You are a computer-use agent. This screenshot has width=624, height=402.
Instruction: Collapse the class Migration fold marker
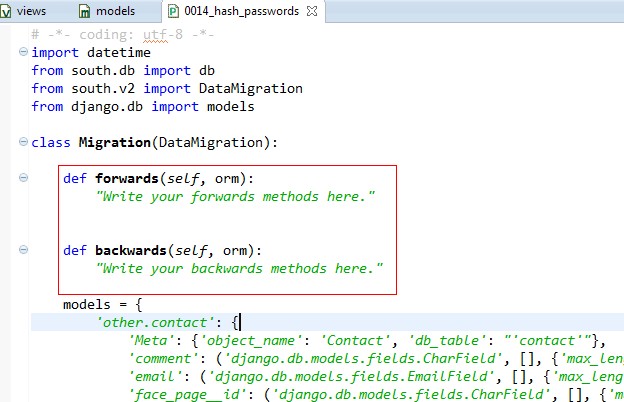pos(23,142)
